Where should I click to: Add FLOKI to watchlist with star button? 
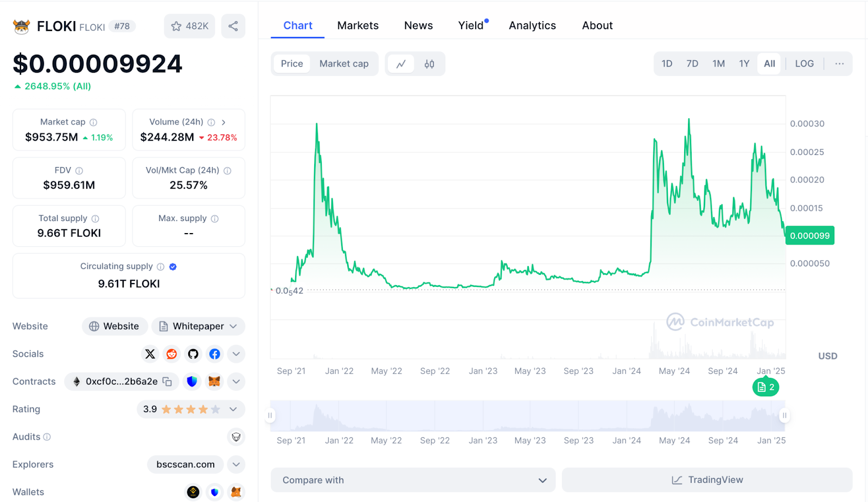click(x=190, y=26)
